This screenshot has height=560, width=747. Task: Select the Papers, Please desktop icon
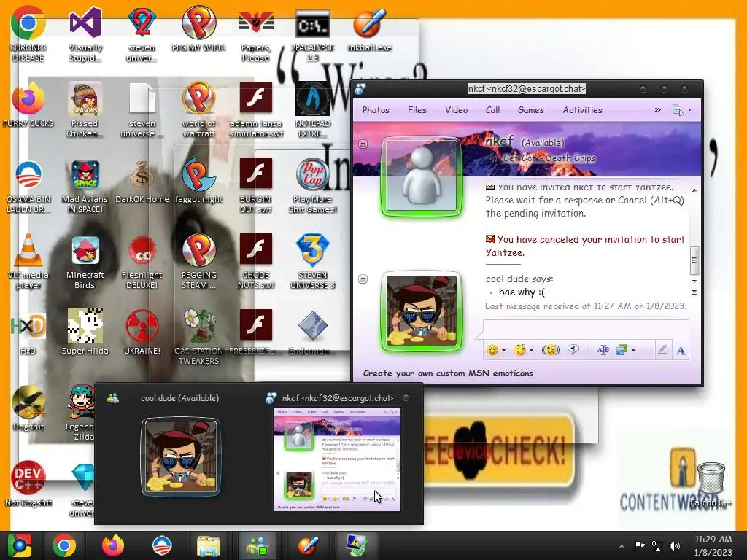(x=255, y=34)
